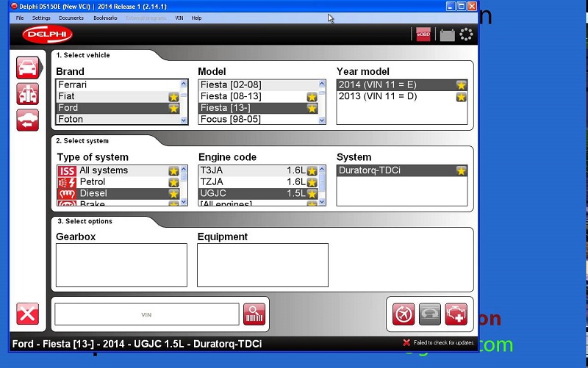Screen dimensions: 588x368
Task: Click Model list scroll down arrow
Action: [x=322, y=120]
